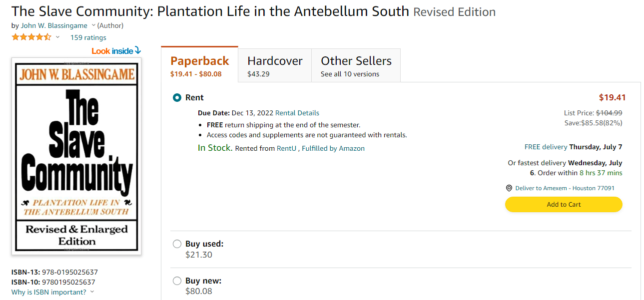Select the Buy new radio option
Image resolution: width=644 pixels, height=300 pixels.
[177, 281]
